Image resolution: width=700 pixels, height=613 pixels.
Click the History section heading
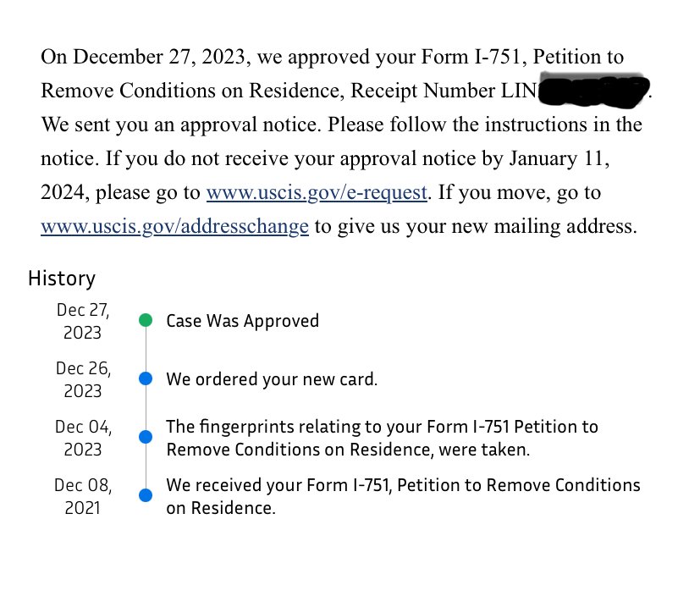click(x=62, y=278)
